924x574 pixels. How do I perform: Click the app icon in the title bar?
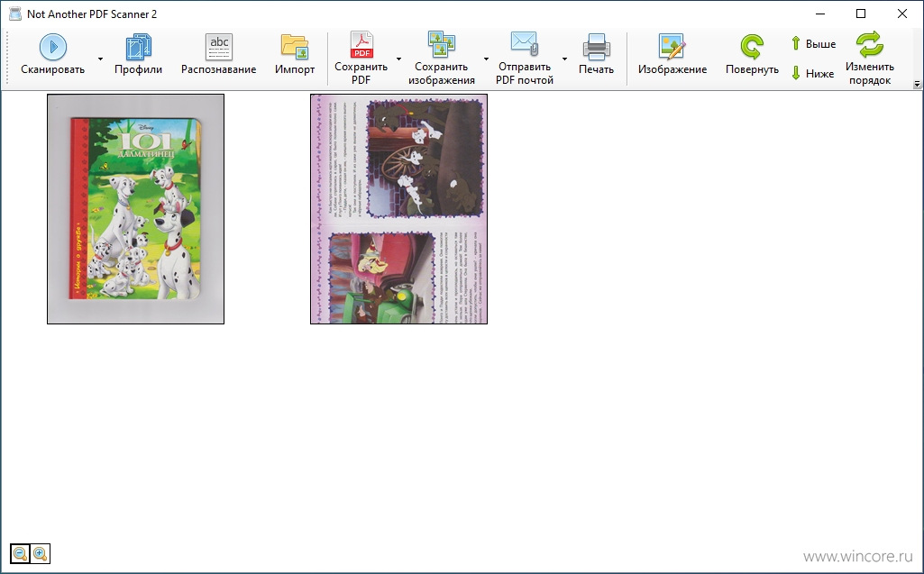point(15,14)
